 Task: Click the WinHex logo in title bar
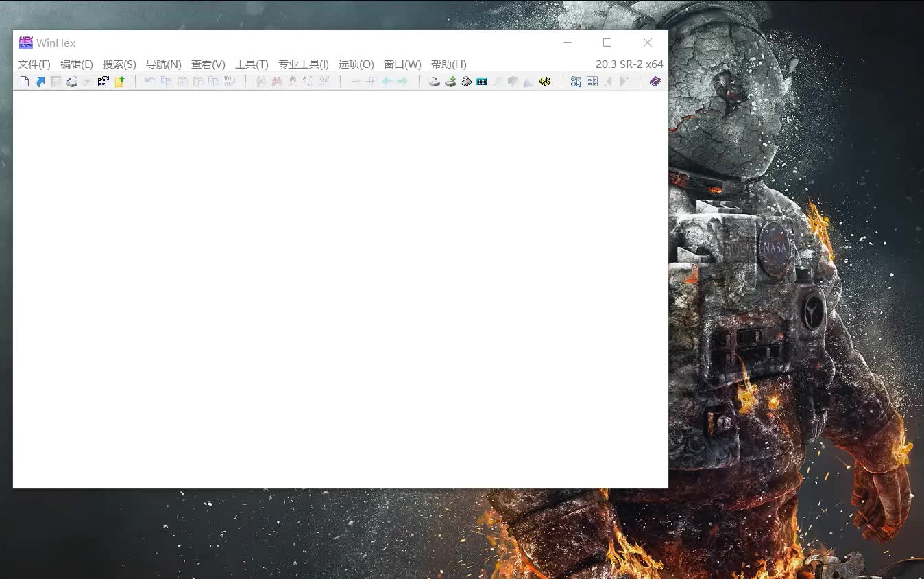click(25, 43)
